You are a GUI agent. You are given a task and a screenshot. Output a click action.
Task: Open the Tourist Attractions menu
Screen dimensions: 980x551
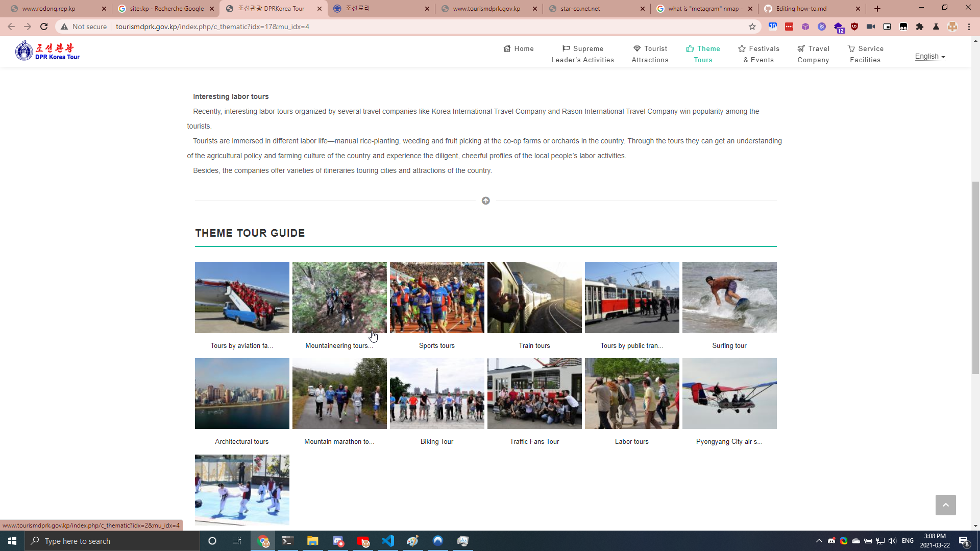(650, 54)
